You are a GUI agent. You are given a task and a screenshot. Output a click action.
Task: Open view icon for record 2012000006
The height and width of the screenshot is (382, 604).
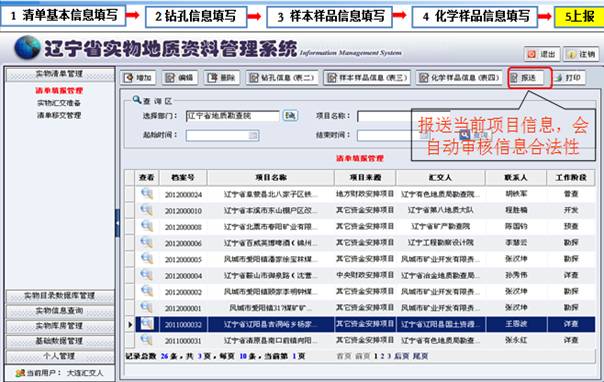[x=147, y=242]
